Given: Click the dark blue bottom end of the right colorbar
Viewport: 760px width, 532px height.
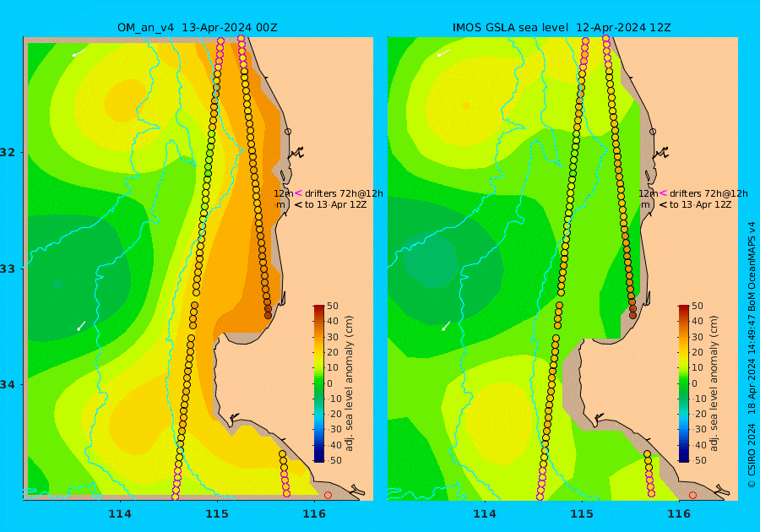Looking at the screenshot, I should click(x=683, y=459).
